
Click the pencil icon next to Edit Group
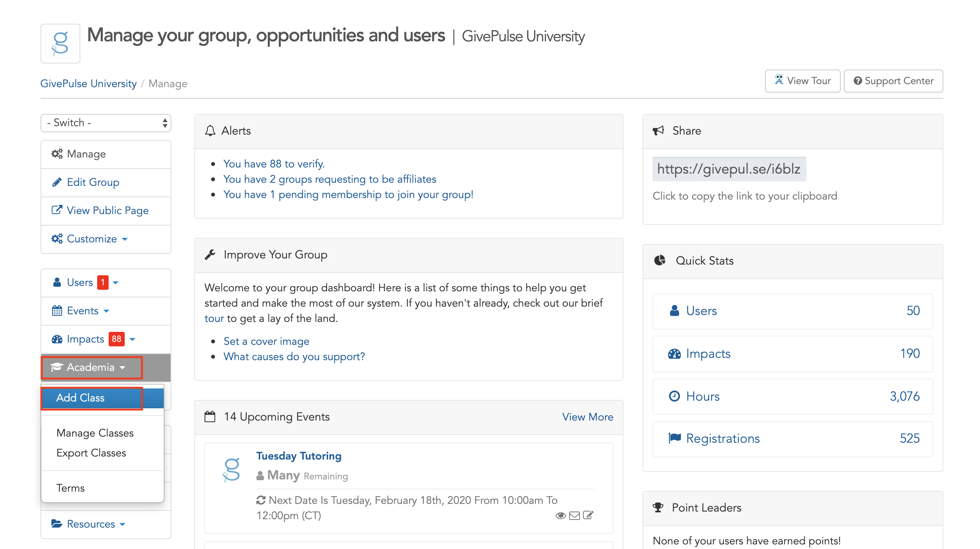click(x=57, y=182)
